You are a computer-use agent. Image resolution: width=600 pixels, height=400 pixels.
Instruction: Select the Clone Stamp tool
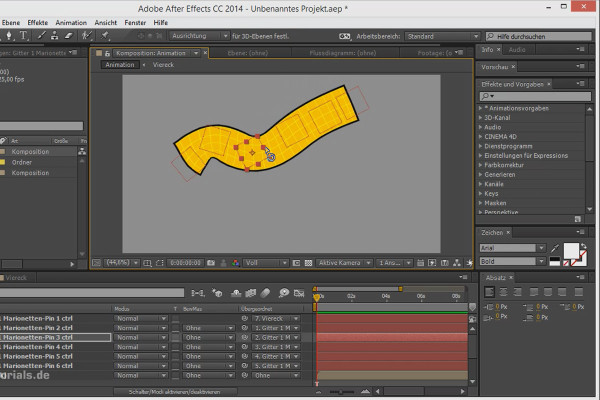point(55,36)
